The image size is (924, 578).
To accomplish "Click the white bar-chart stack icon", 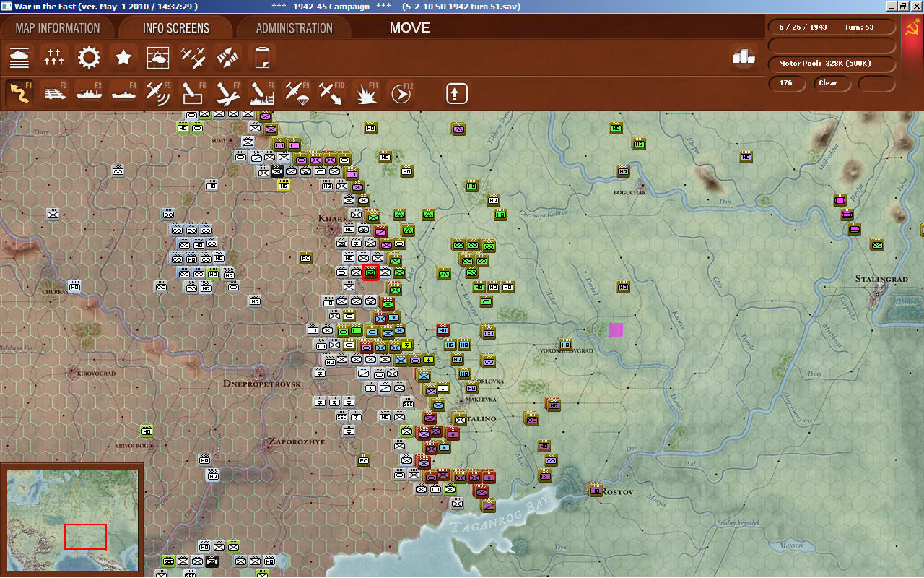I will click(x=744, y=56).
